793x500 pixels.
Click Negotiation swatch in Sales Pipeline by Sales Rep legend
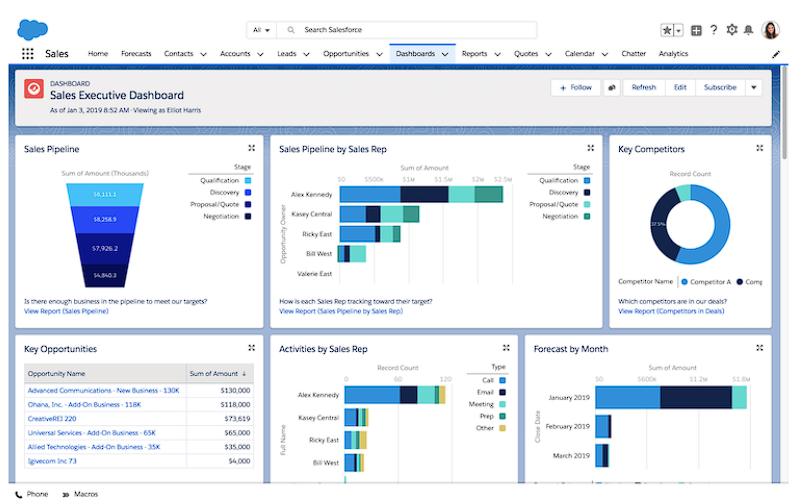(587, 216)
